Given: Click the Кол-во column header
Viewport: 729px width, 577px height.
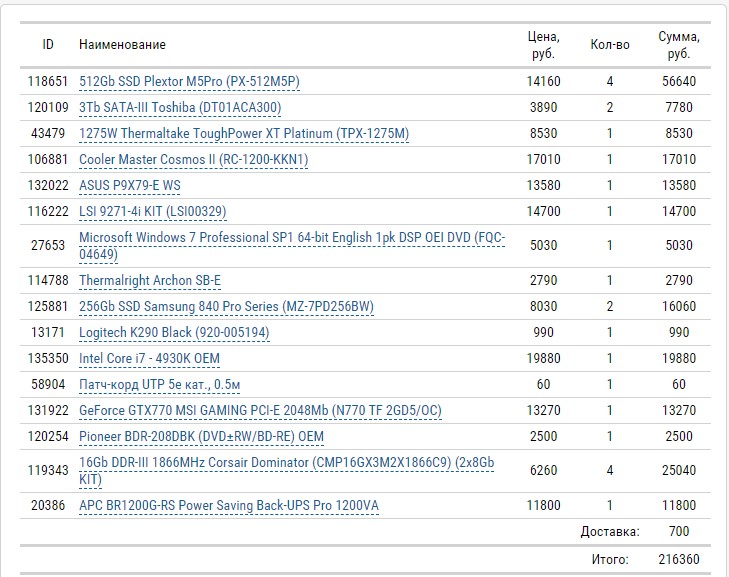Looking at the screenshot, I should click(610, 45).
